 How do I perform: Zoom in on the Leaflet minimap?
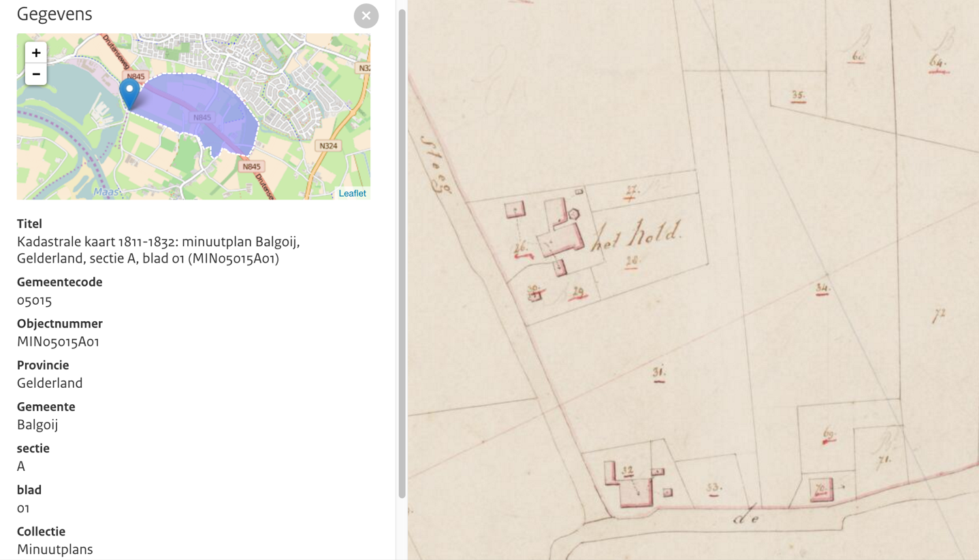pyautogui.click(x=36, y=52)
